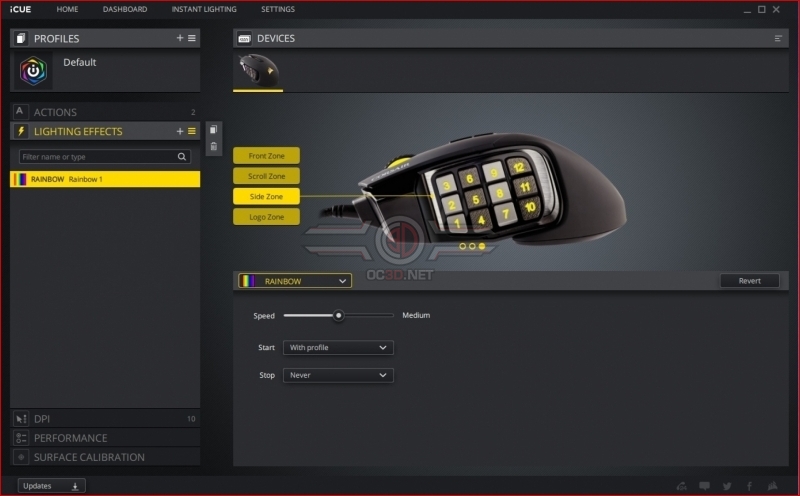Viewport: 800px width, 496px height.
Task: Add a new lighting effect with plus icon
Action: tap(180, 131)
